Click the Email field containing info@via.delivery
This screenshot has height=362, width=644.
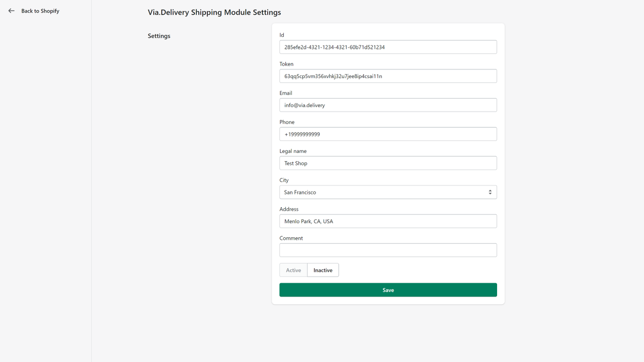pyautogui.click(x=388, y=105)
